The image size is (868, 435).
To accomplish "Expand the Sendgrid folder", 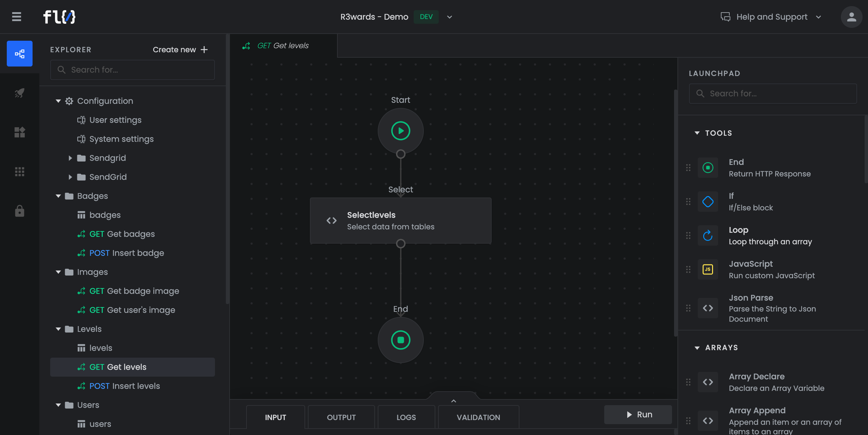I will [x=70, y=158].
